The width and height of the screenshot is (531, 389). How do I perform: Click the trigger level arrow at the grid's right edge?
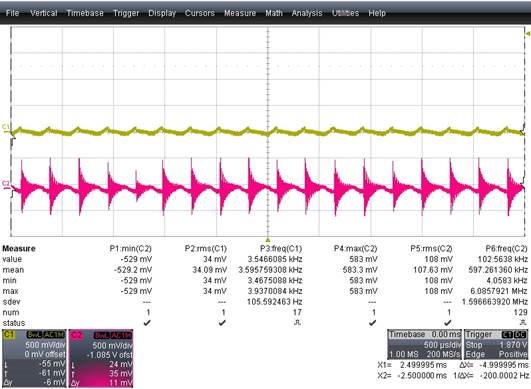(527, 34)
